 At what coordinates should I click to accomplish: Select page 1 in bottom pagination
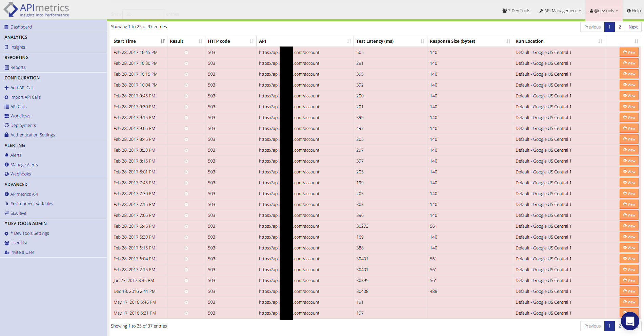[x=609, y=326]
